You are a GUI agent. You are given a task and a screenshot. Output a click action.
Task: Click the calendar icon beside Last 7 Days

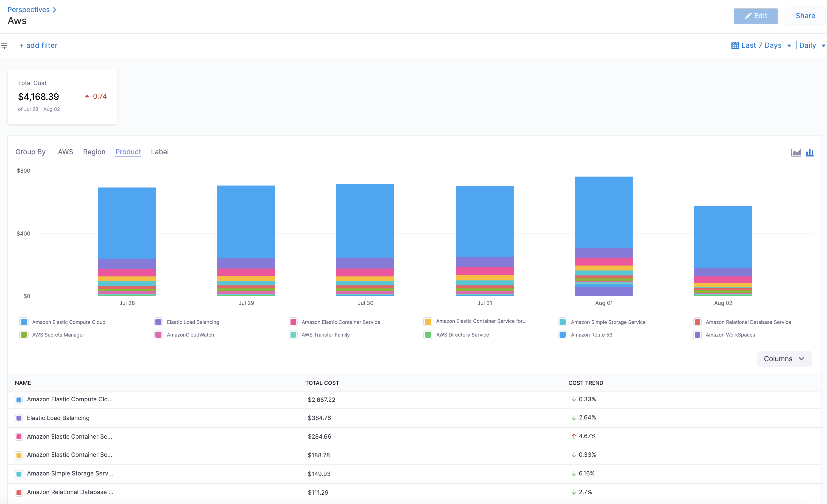735,45
